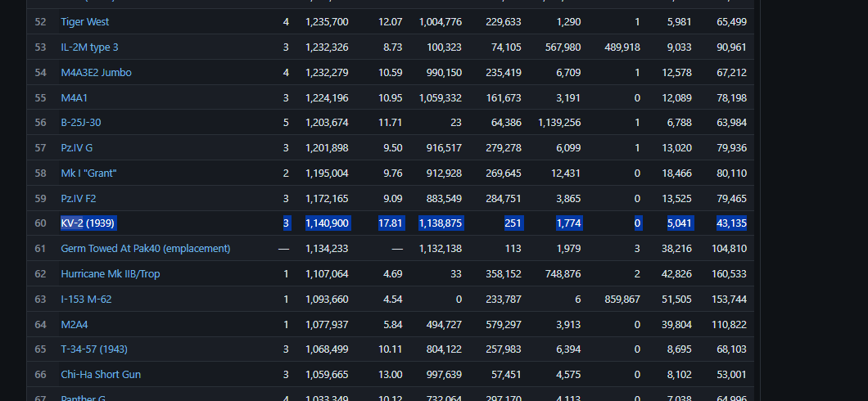
Task: Open the M4A3E2 Jumbo vehicle link
Action: click(97, 73)
